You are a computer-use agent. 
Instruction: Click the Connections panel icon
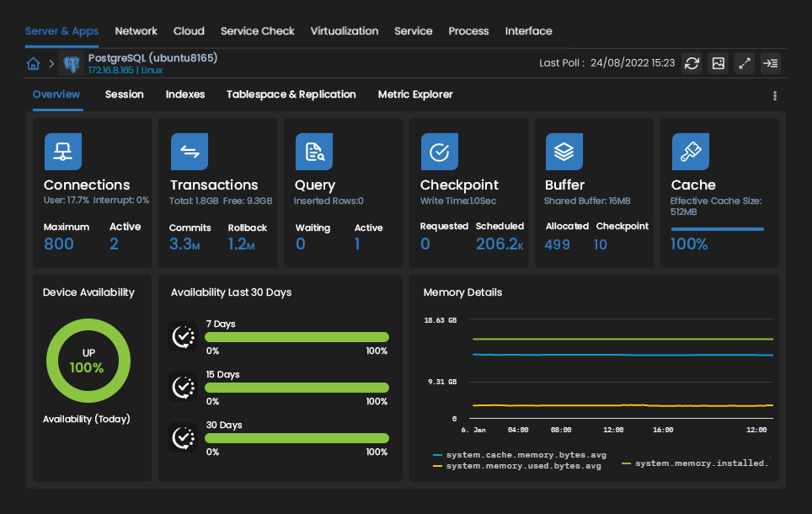coord(62,152)
